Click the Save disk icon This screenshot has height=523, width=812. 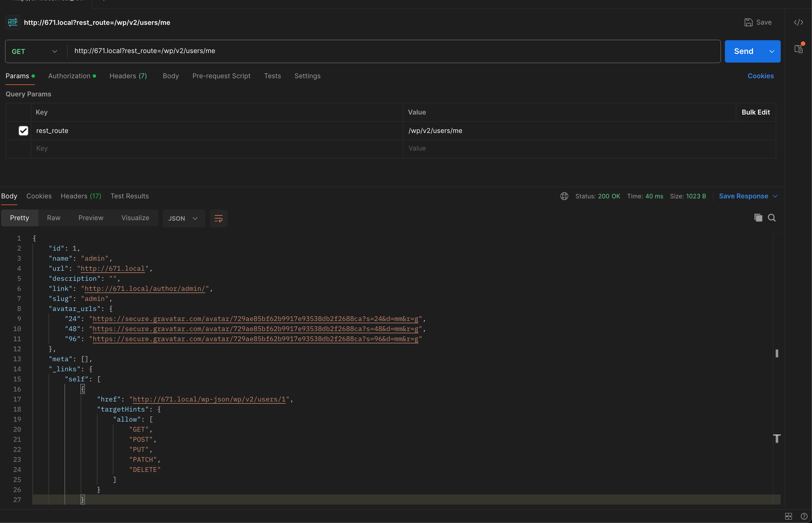(748, 22)
